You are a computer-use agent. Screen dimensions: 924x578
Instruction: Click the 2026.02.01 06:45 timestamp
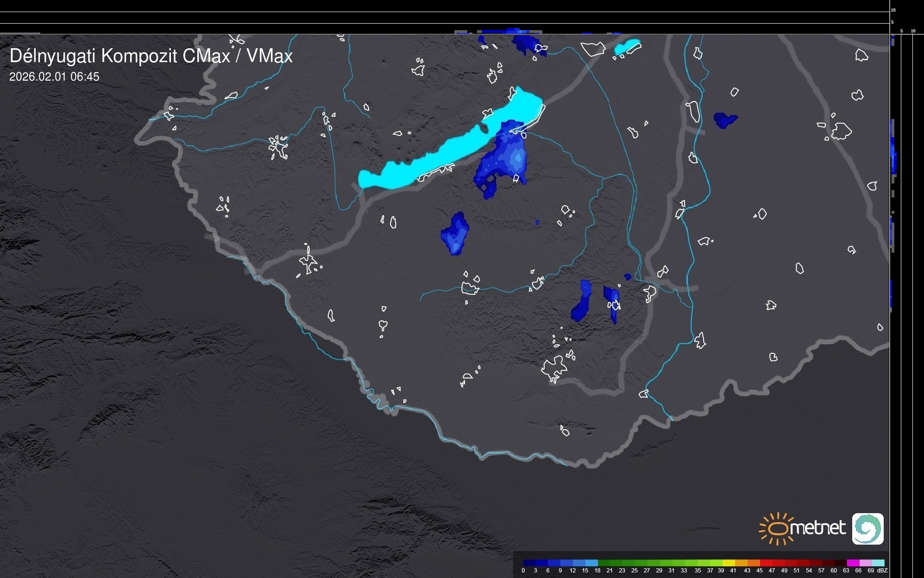coord(54,77)
